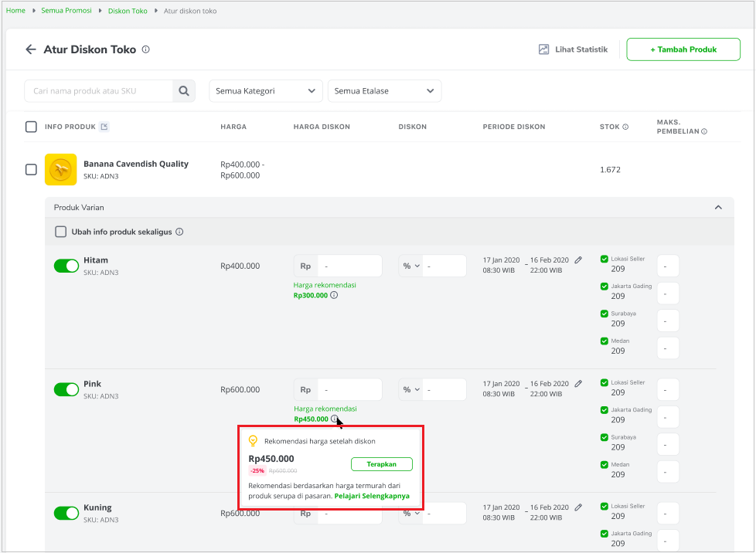This screenshot has width=756, height=553.
Task: Open info icon next to Atur Diskon Toko title
Action: coord(145,49)
